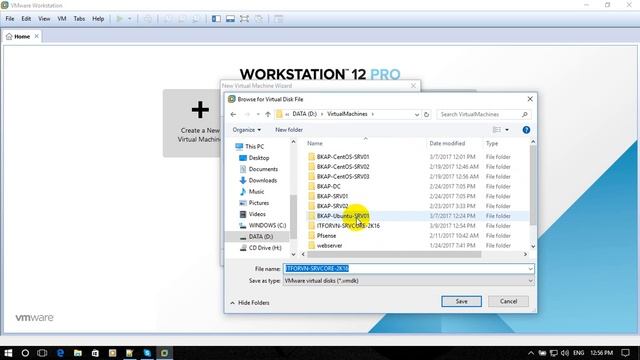Select DATA (D:) drive in navigation pane
Screen dimensions: 640x360
[x=260, y=237]
